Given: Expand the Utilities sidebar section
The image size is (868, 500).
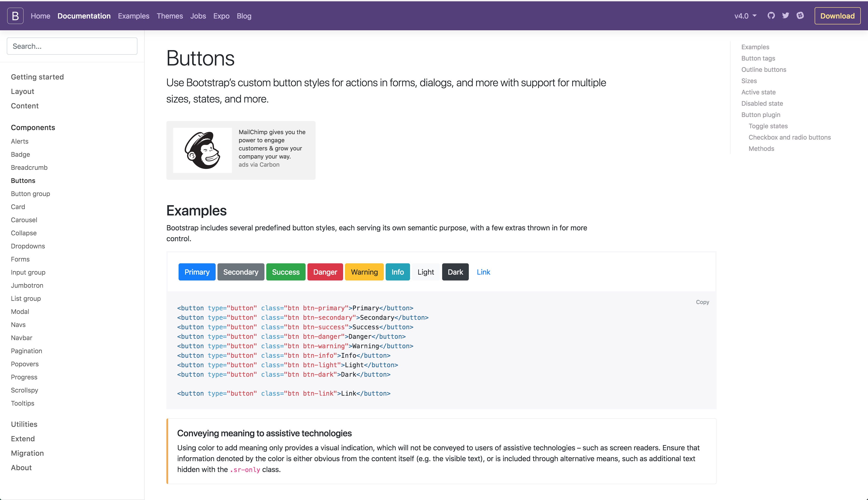Looking at the screenshot, I should [x=24, y=424].
